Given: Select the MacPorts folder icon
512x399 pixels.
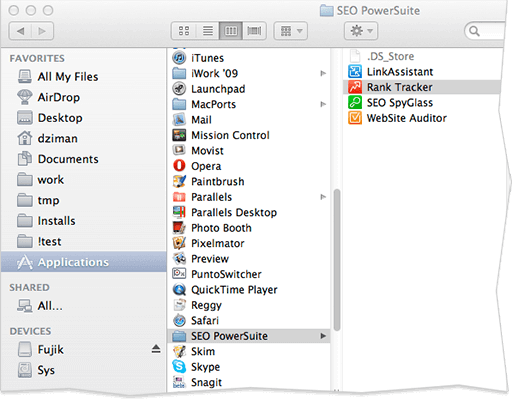Looking at the screenshot, I should pyautogui.click(x=179, y=104).
